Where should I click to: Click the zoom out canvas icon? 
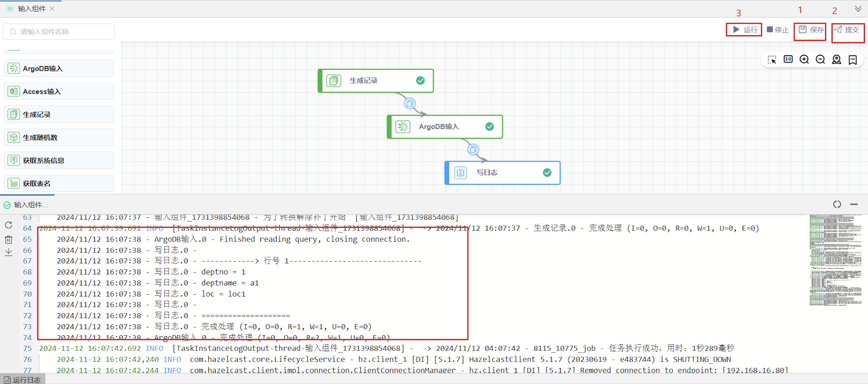(820, 60)
